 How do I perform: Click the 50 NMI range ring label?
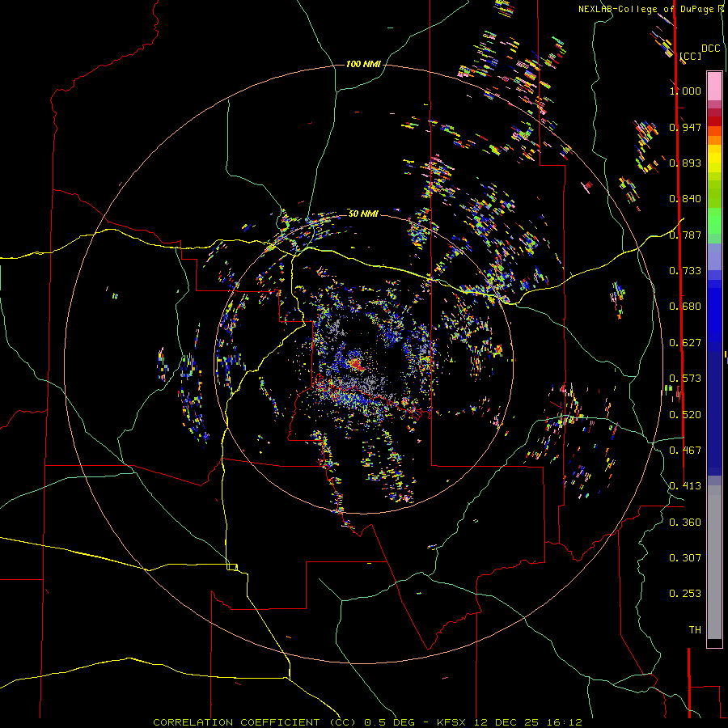(363, 213)
